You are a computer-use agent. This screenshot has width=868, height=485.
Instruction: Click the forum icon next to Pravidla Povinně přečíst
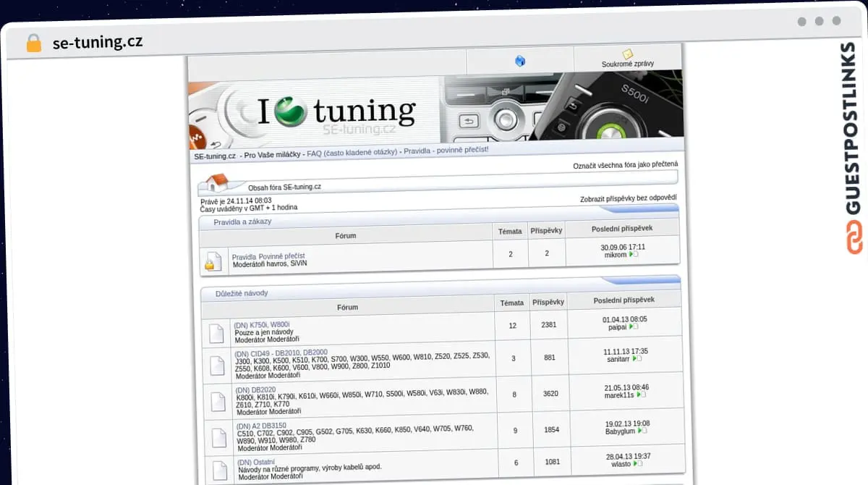pos(213,261)
